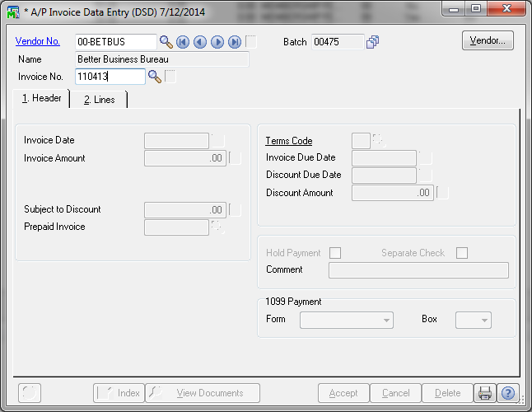
Task: Go to the previous vendor record
Action: 200,42
